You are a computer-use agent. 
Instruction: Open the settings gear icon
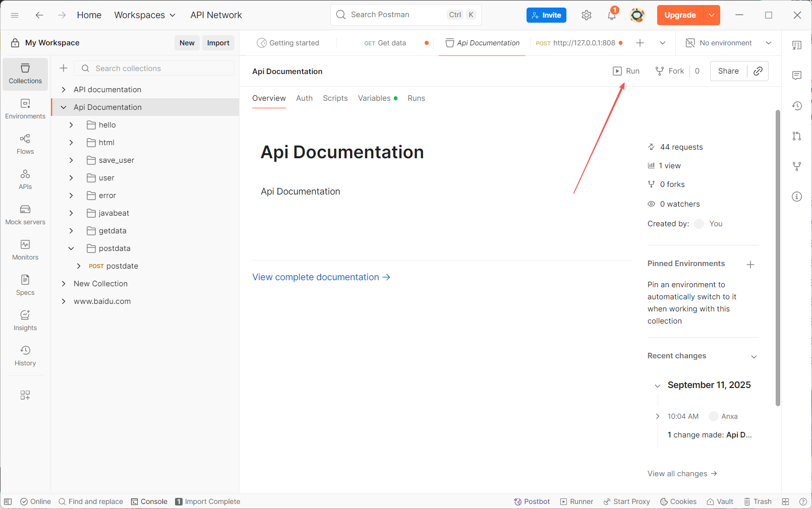click(586, 15)
